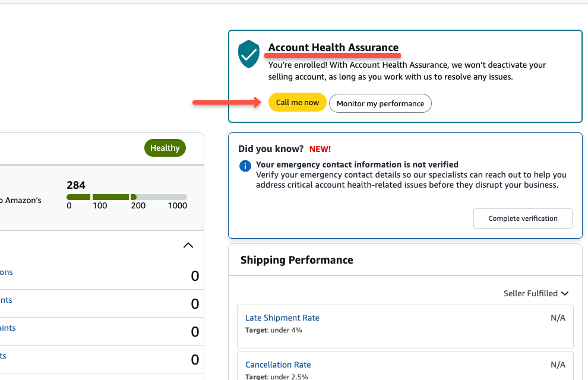This screenshot has width=588, height=380.
Task: Click the N/A value for Cancellation Rate
Action: coord(558,365)
